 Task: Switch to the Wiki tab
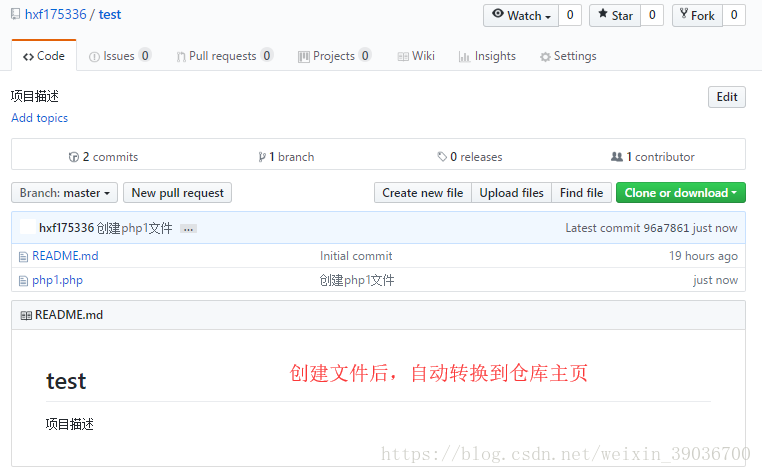(x=416, y=56)
